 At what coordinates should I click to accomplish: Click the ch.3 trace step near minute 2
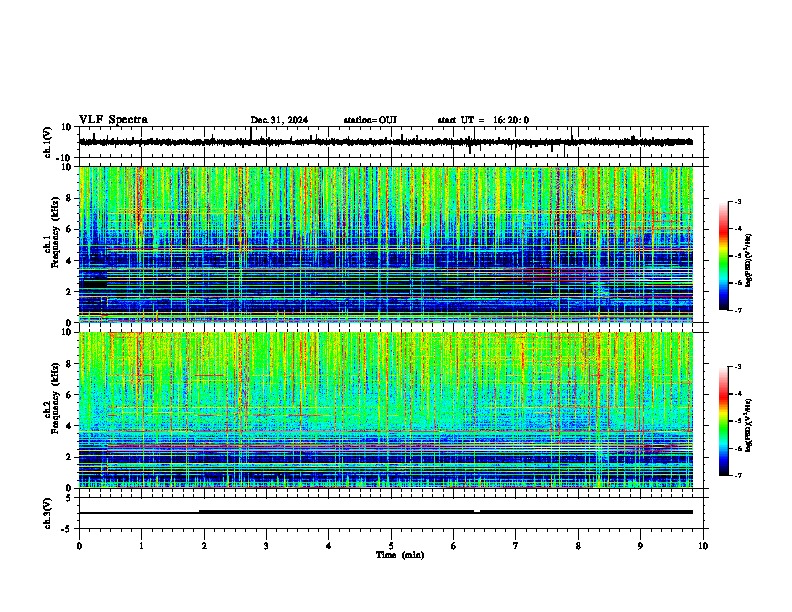coord(200,512)
